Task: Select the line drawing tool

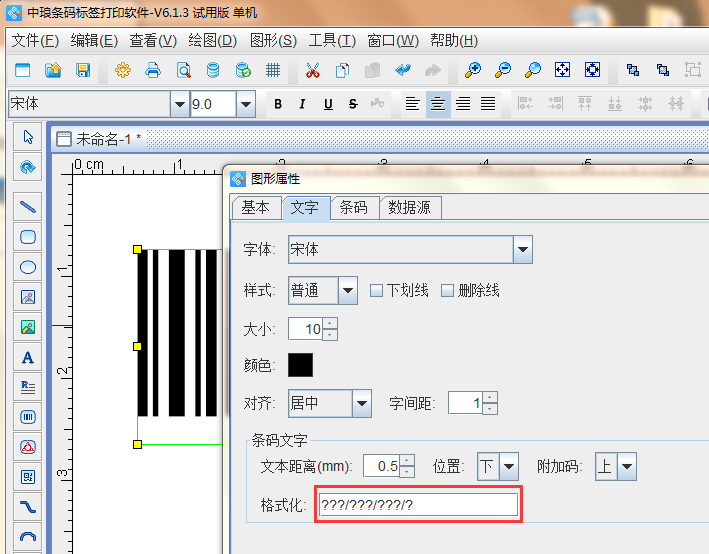Action: 28,206
